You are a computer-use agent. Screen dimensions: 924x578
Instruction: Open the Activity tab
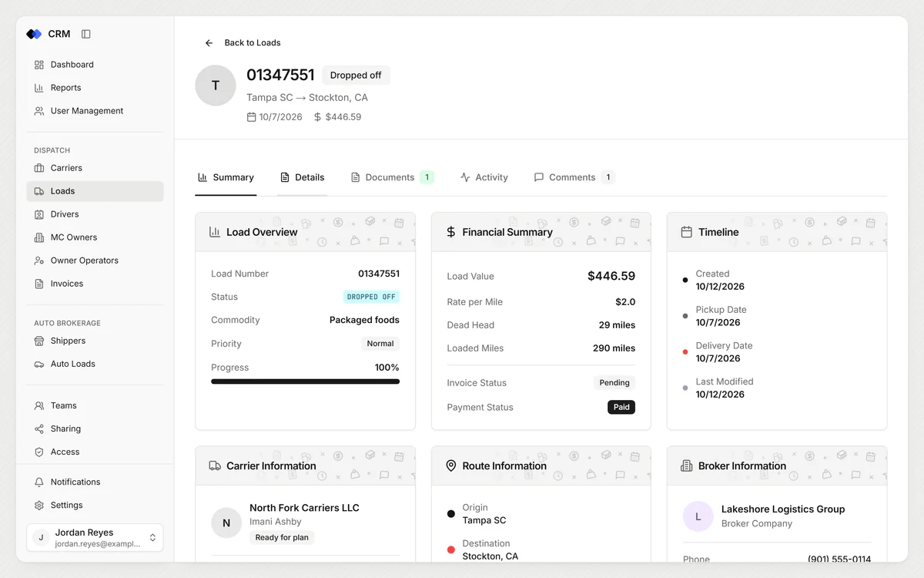tap(484, 177)
